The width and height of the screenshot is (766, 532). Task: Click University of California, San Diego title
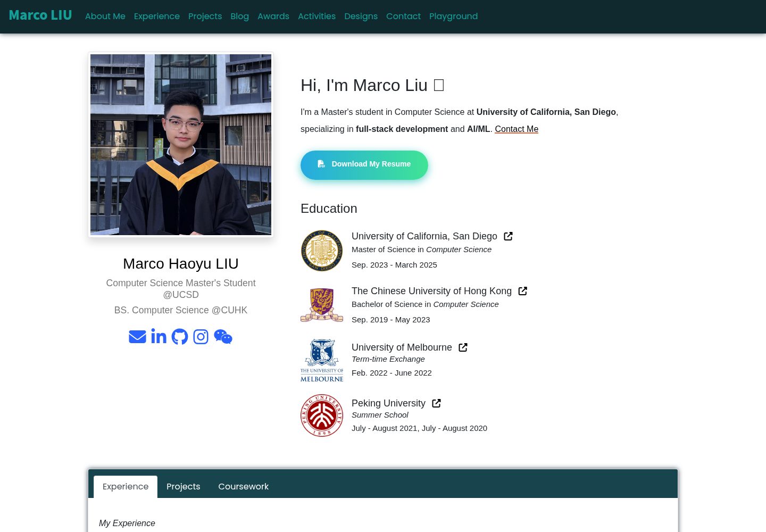pos(424,236)
